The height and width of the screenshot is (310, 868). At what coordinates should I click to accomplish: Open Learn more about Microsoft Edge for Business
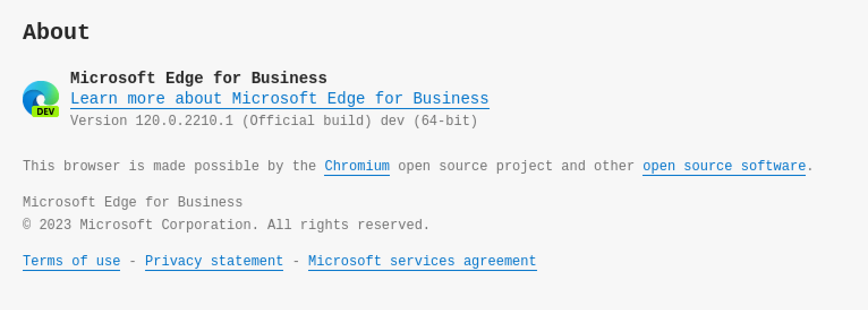[x=279, y=98]
